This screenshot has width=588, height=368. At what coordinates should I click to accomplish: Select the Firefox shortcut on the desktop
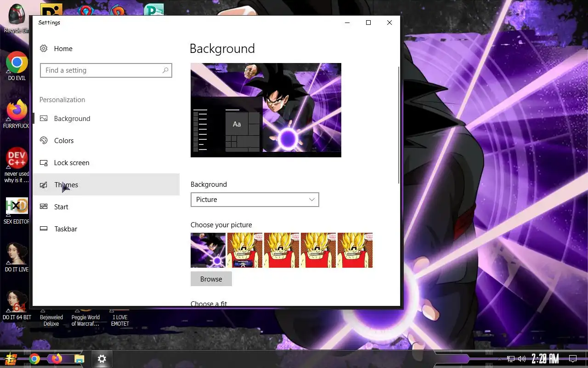tap(17, 114)
